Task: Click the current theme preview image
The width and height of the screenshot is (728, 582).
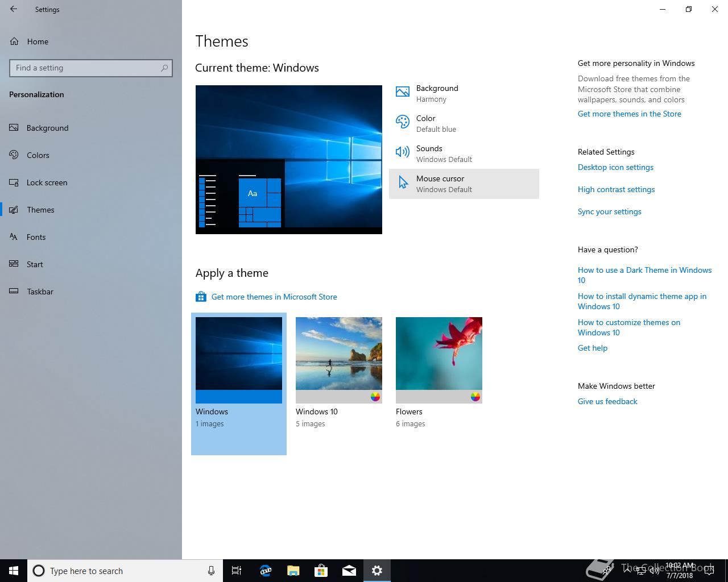Action: [289, 160]
